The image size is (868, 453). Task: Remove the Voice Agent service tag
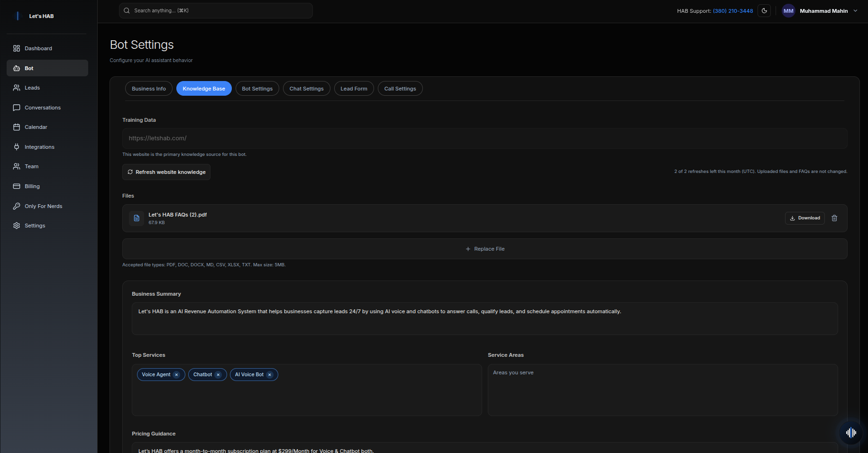point(176,375)
